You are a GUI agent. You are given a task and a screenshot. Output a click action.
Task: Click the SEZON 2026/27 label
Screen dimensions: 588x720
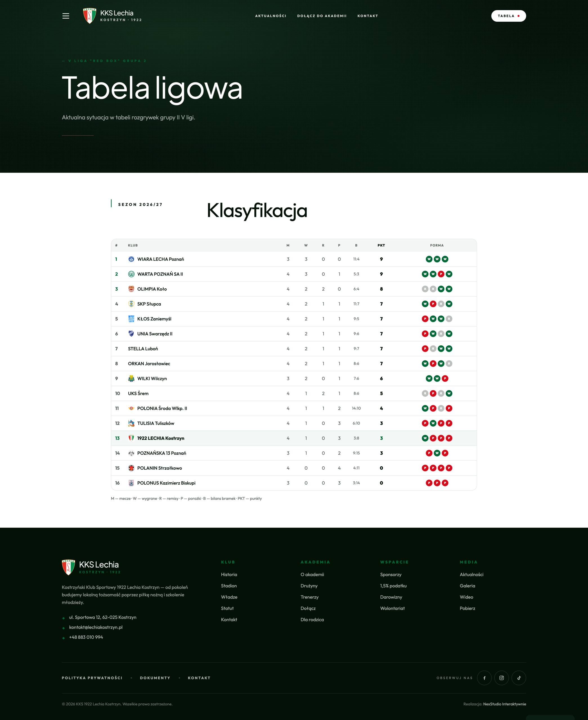(140, 204)
